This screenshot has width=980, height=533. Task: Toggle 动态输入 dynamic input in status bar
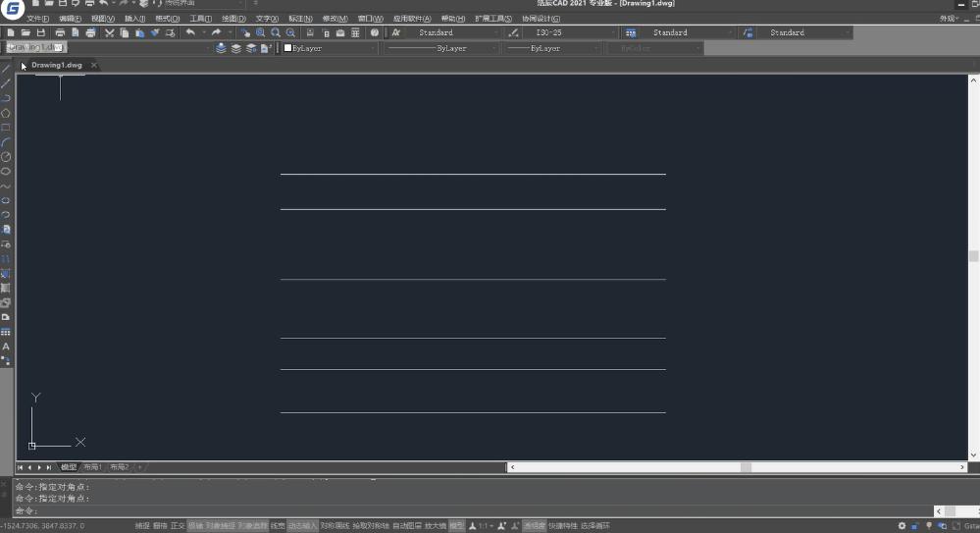(302, 526)
